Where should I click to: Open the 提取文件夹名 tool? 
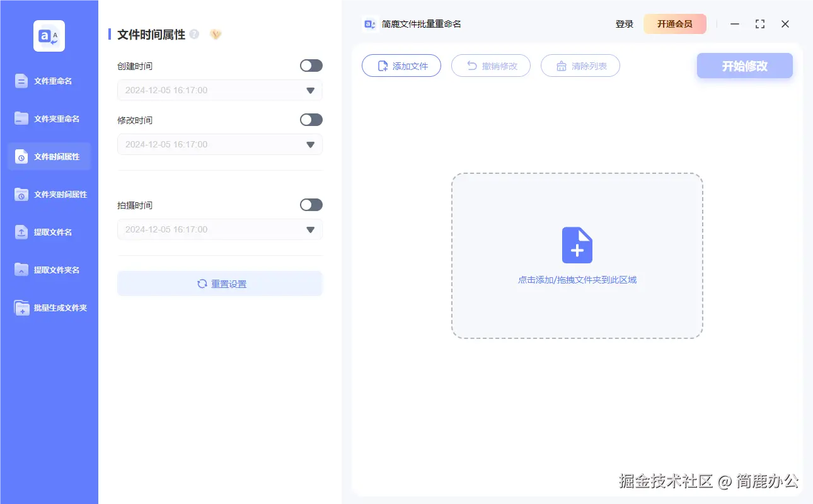click(x=49, y=270)
